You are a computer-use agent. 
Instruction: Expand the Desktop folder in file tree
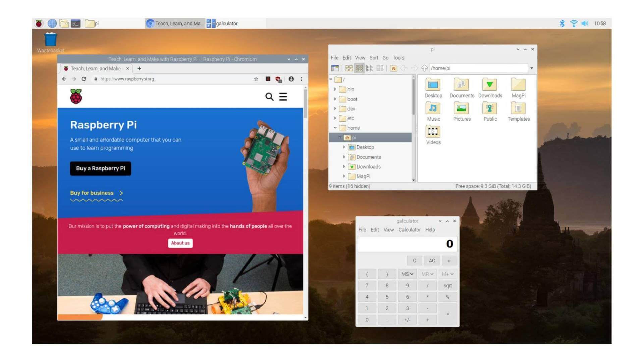click(x=344, y=147)
